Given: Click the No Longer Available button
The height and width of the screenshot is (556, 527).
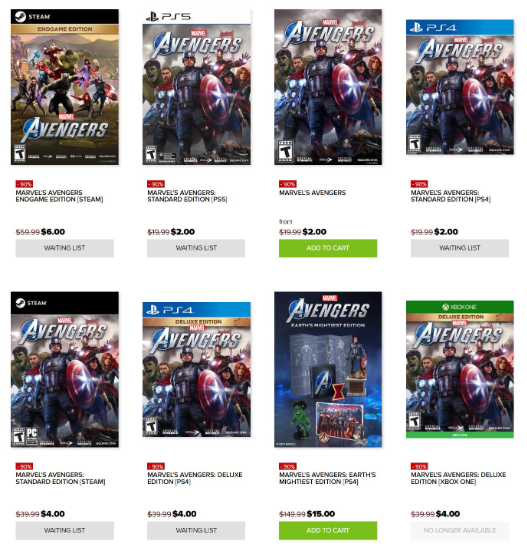Looking at the screenshot, I should pos(460,530).
